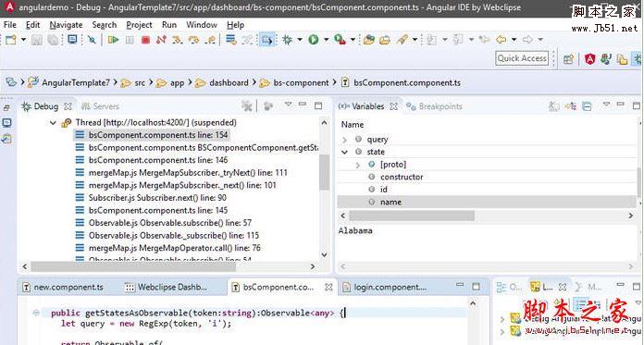The width and height of the screenshot is (644, 345).
Task: Click the Debug bug toolbar icon
Action: (287, 40)
